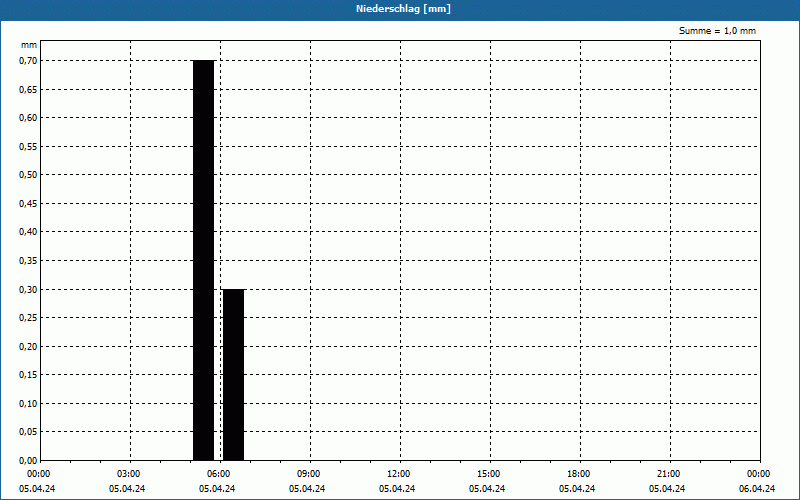800x500 pixels.
Task: Click the 12:00 time axis label
Action: pos(398,474)
